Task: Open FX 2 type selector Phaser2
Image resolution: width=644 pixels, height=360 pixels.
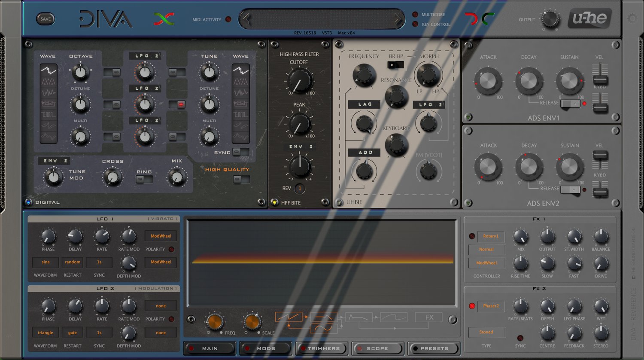Action: pos(491,306)
